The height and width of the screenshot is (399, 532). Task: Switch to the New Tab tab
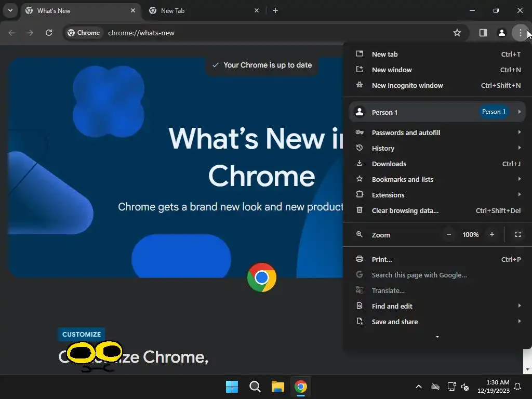204,10
